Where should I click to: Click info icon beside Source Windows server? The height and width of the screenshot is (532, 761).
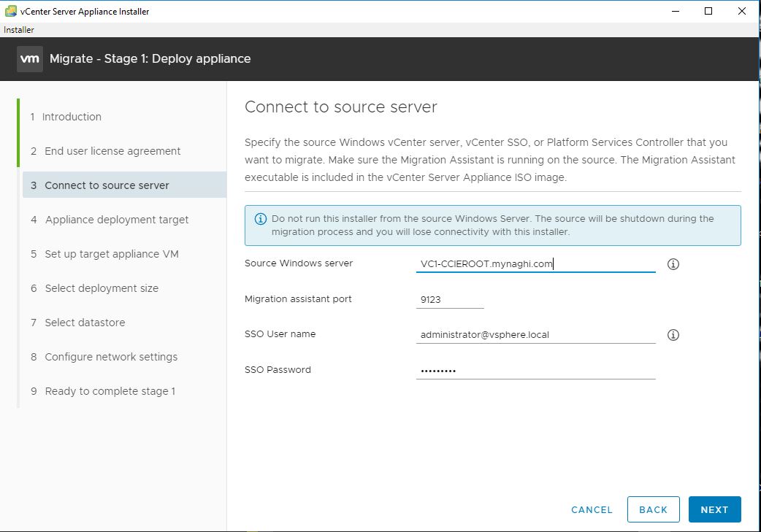pyautogui.click(x=673, y=264)
